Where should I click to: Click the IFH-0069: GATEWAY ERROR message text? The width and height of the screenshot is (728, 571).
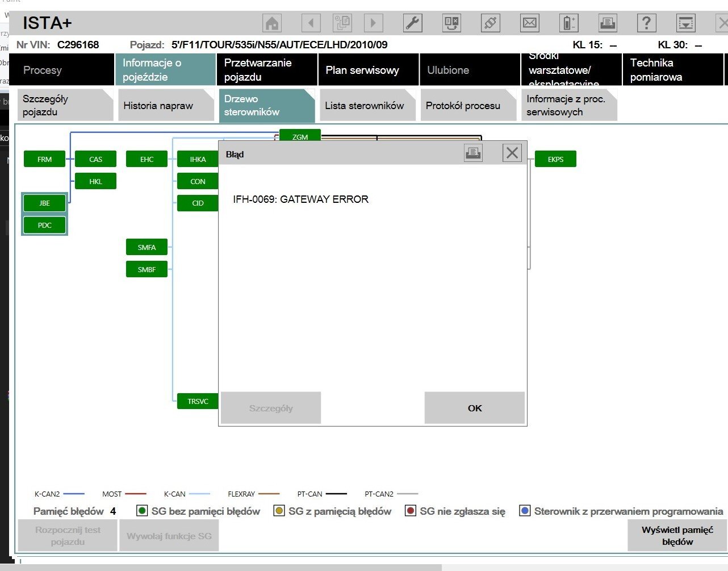click(300, 199)
